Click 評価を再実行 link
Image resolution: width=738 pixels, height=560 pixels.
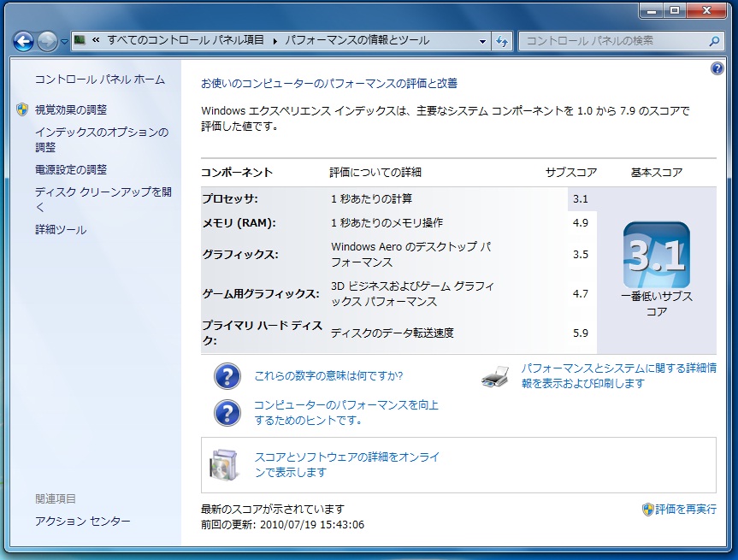(686, 510)
